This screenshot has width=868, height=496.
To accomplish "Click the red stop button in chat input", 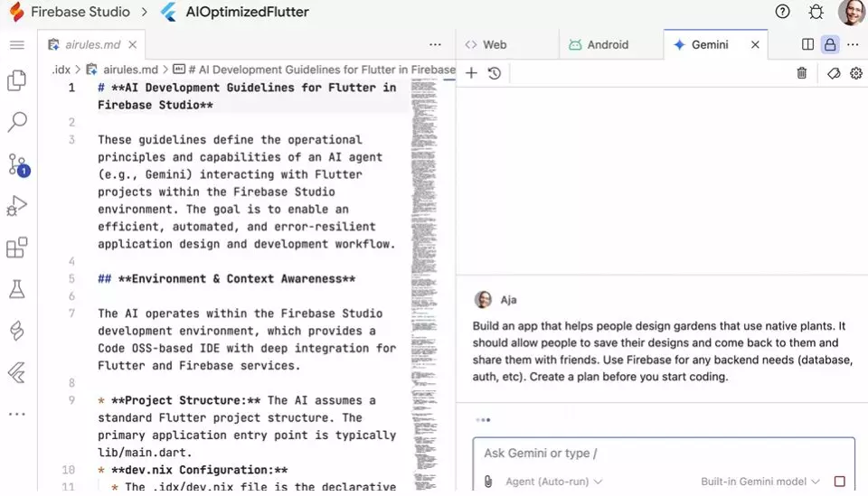I will point(840,482).
